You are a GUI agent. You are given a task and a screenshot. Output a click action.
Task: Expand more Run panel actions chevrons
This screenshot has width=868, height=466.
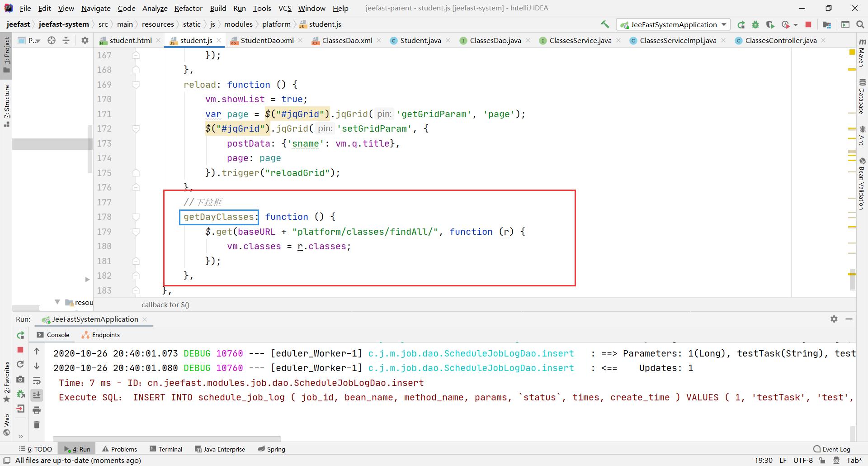click(x=20, y=437)
